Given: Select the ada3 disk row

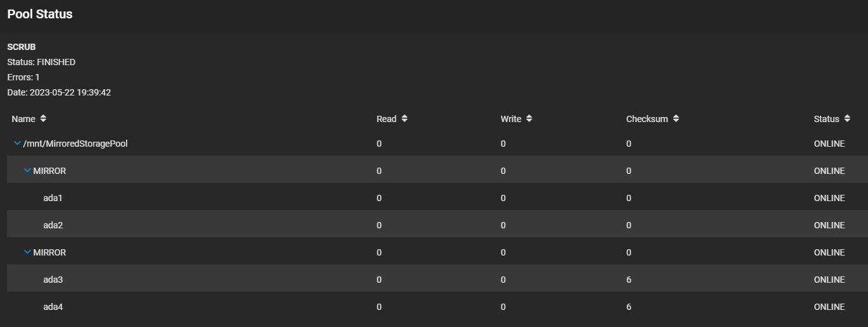Looking at the screenshot, I should pyautogui.click(x=53, y=280).
